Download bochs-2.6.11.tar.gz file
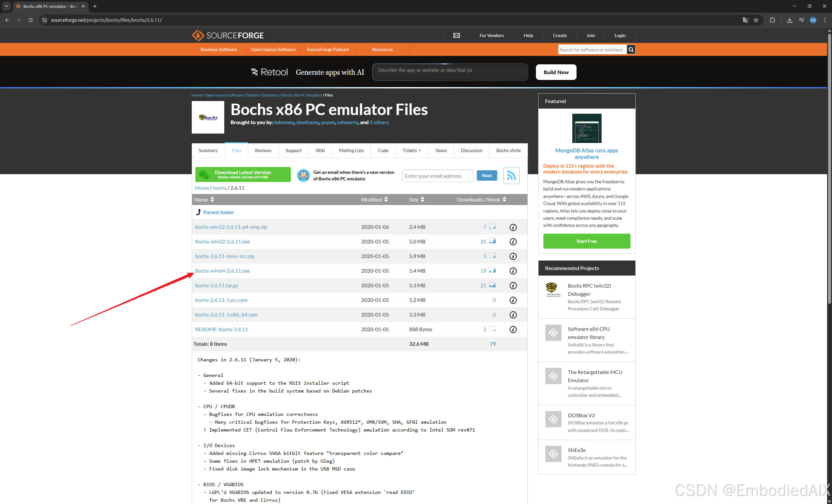Image resolution: width=832 pixels, height=504 pixels. [216, 285]
